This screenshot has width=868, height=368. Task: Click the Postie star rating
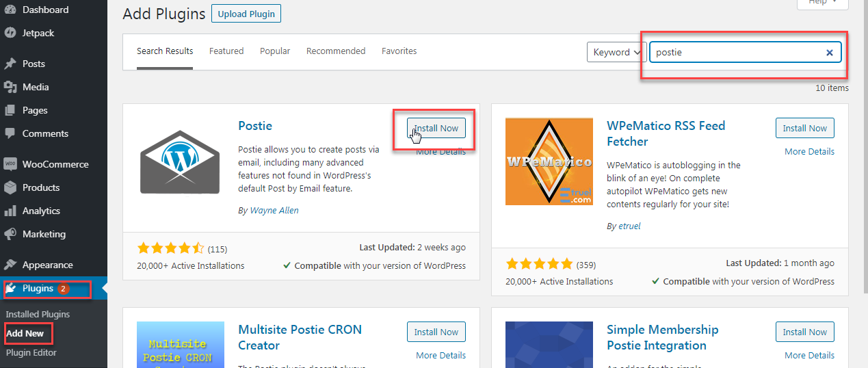point(170,248)
